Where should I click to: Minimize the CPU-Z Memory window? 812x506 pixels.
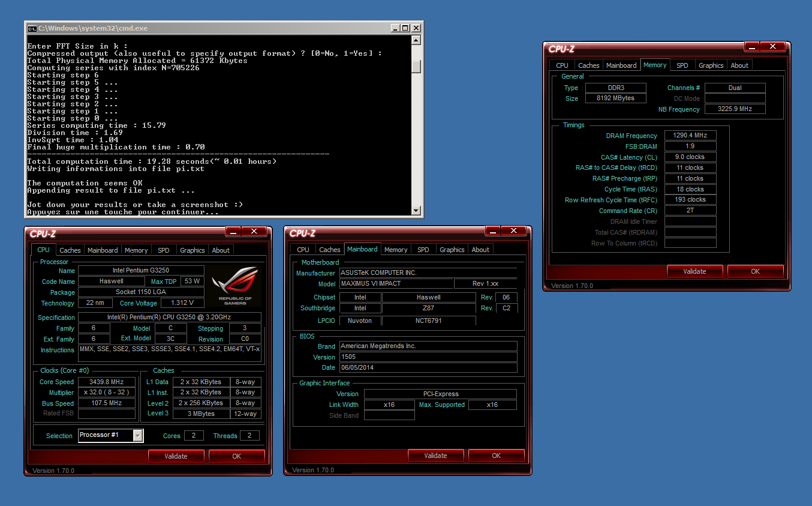coord(753,46)
